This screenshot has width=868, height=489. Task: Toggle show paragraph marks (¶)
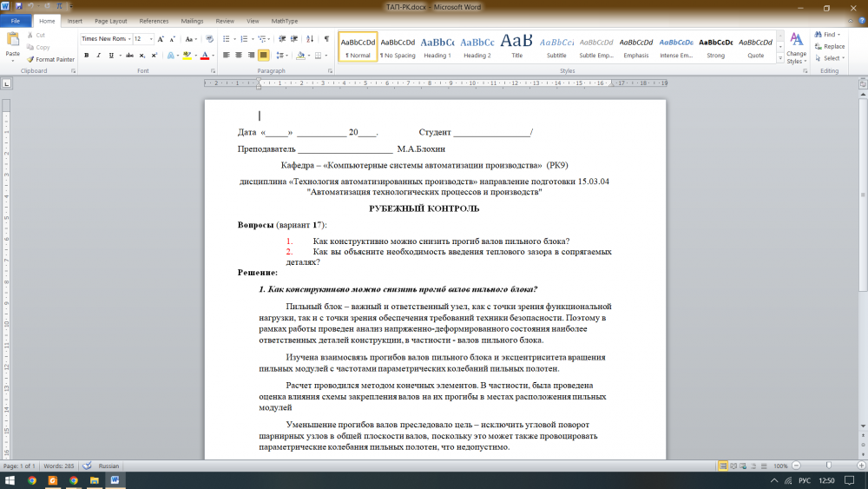[x=325, y=39]
